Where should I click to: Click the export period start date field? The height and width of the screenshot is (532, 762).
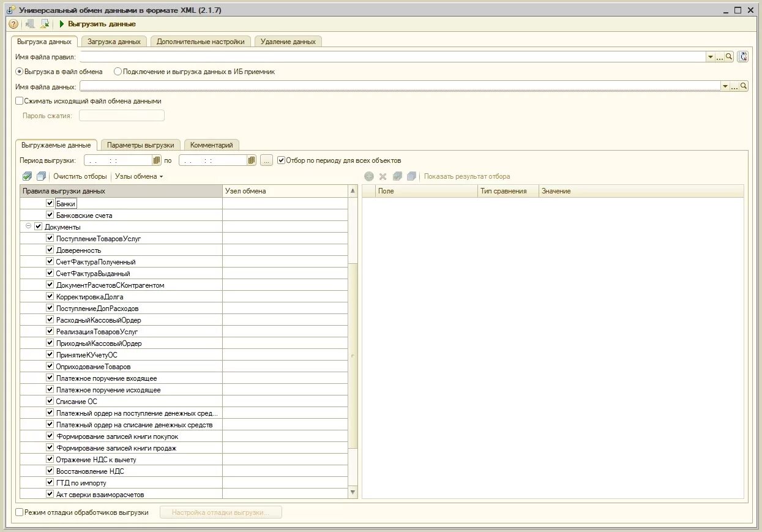(118, 160)
